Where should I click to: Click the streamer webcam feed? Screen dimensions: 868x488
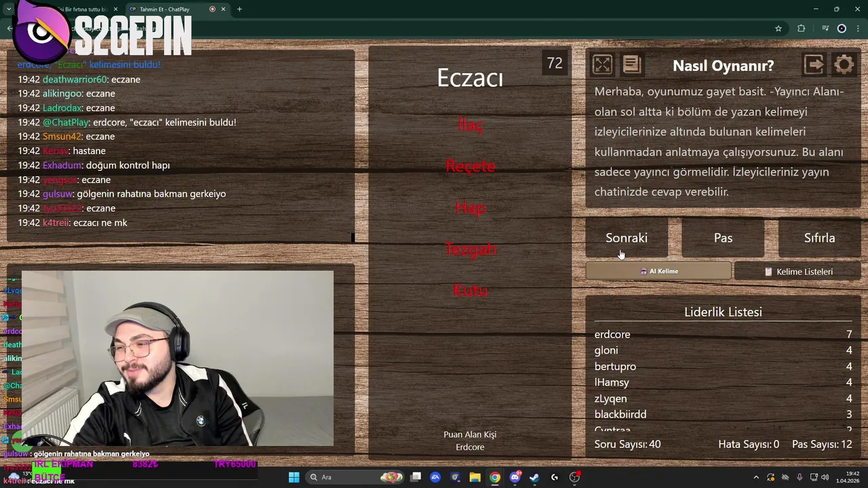pyautogui.click(x=178, y=359)
